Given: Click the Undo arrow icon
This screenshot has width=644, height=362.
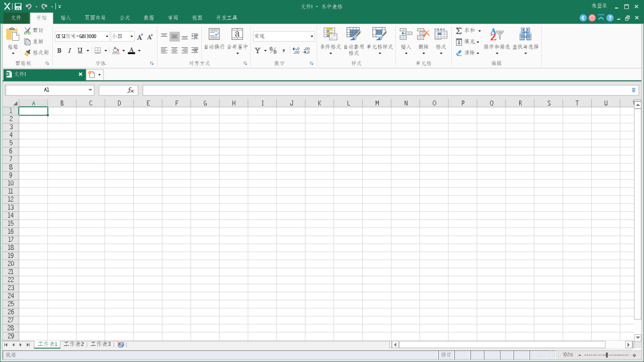Looking at the screenshot, I should pyautogui.click(x=29, y=7).
